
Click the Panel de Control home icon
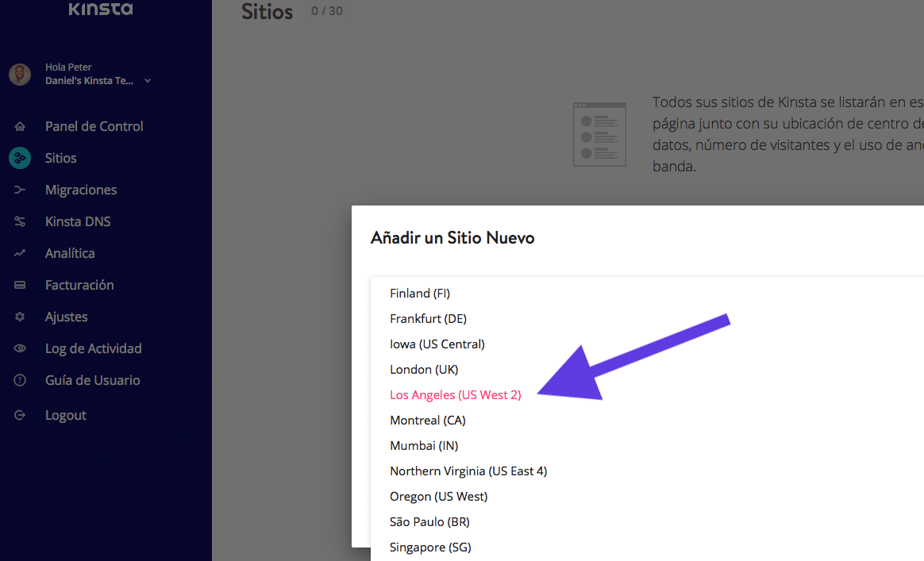[20, 126]
